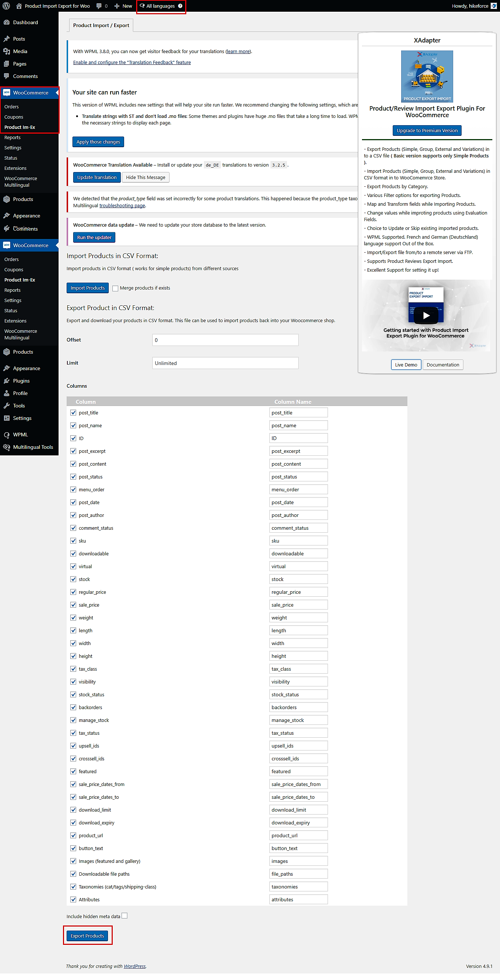Click the Column Name table header
Viewport: 500px width, 980px height.
[292, 402]
